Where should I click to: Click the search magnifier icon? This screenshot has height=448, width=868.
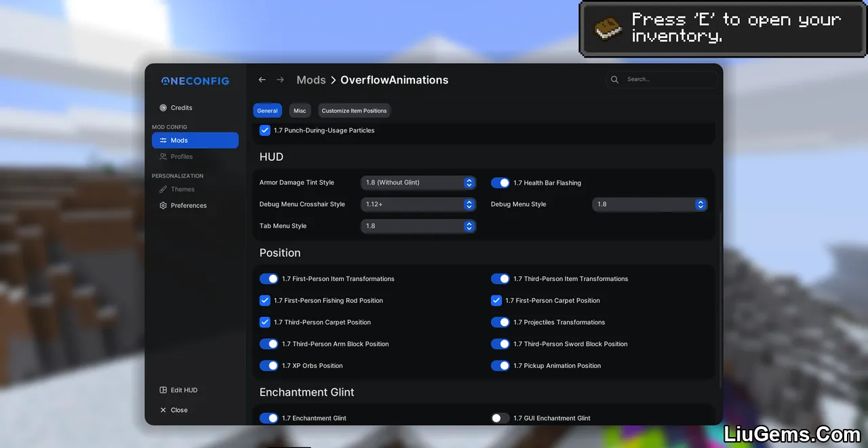pyautogui.click(x=615, y=79)
